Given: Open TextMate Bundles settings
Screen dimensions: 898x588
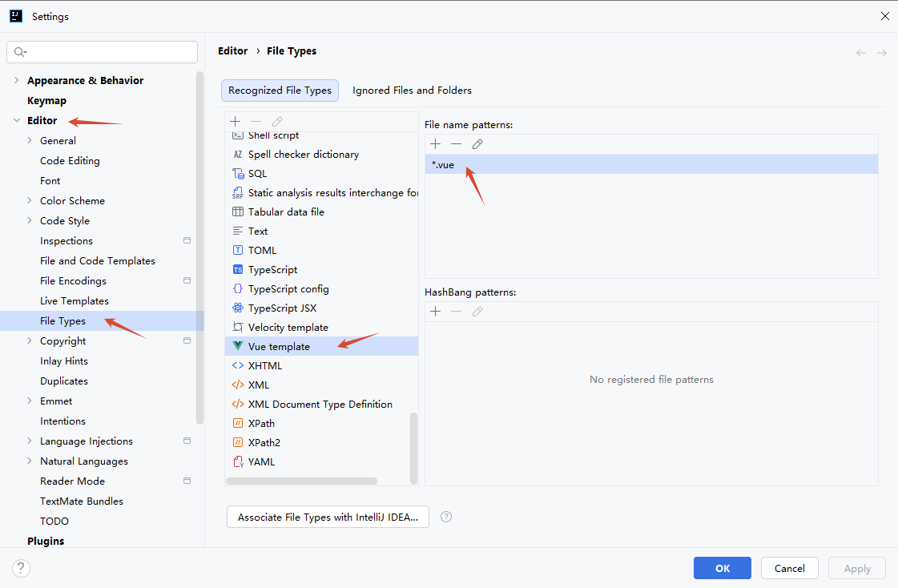Looking at the screenshot, I should [x=82, y=501].
